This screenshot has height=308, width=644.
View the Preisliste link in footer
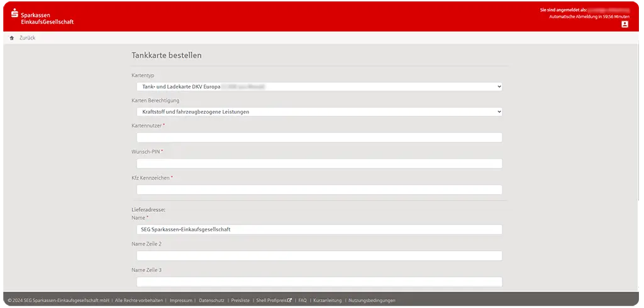(x=240, y=300)
